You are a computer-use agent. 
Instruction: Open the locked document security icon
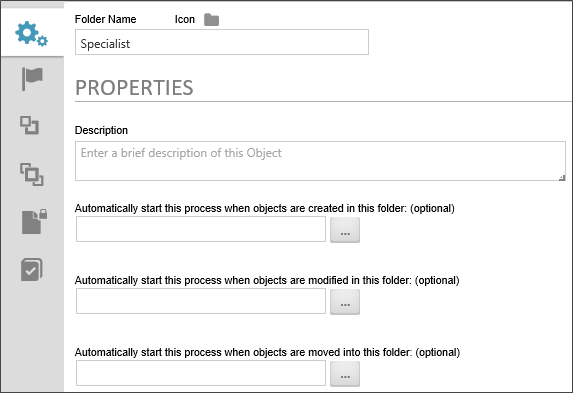point(34,222)
